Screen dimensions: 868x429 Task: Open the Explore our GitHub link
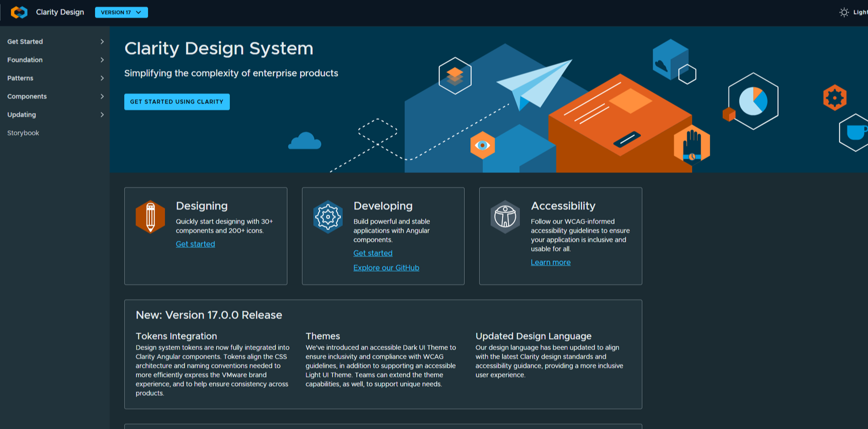(386, 268)
